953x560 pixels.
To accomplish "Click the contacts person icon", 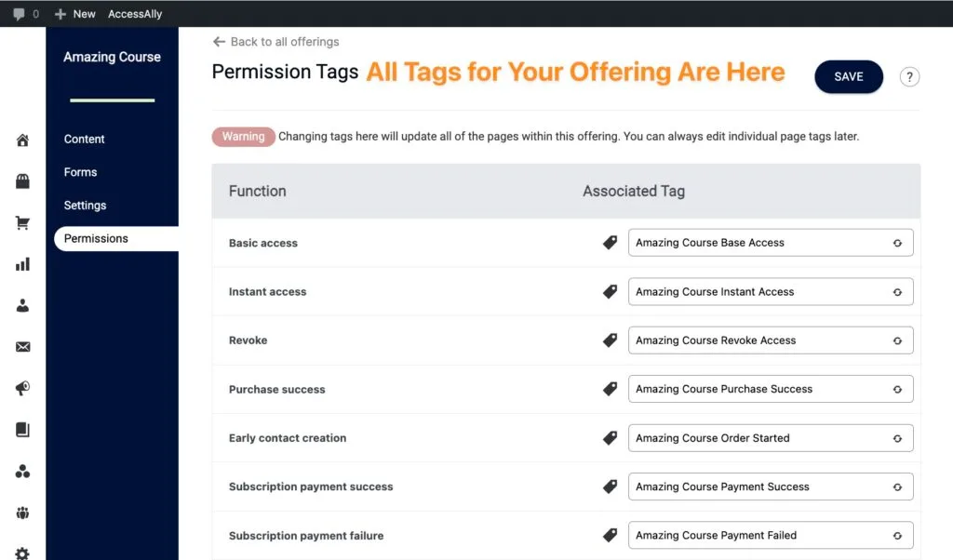I will point(22,305).
